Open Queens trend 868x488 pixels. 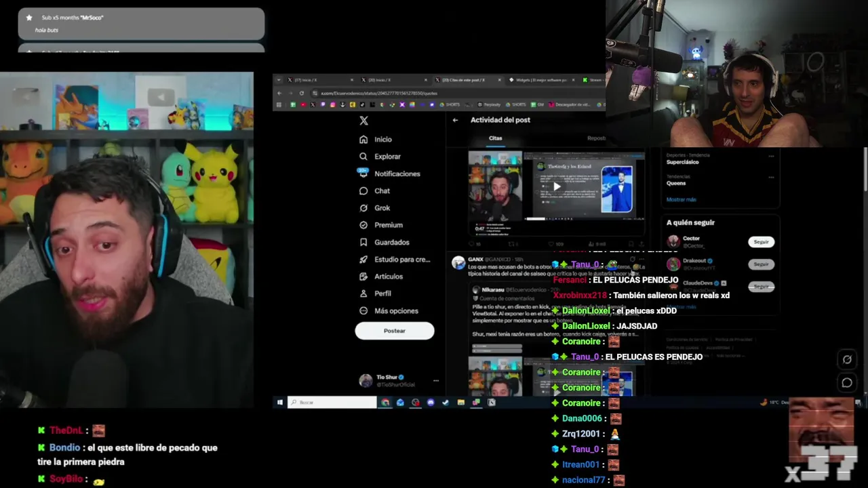(x=675, y=183)
